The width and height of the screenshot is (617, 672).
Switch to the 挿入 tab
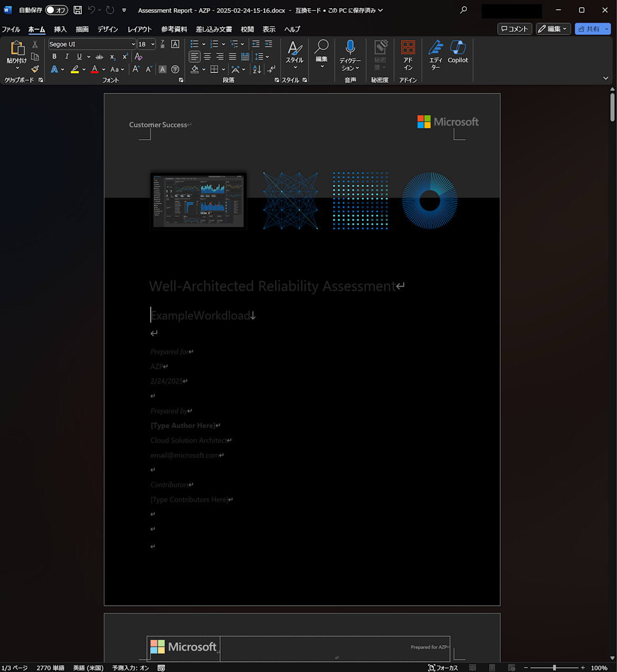[60, 29]
